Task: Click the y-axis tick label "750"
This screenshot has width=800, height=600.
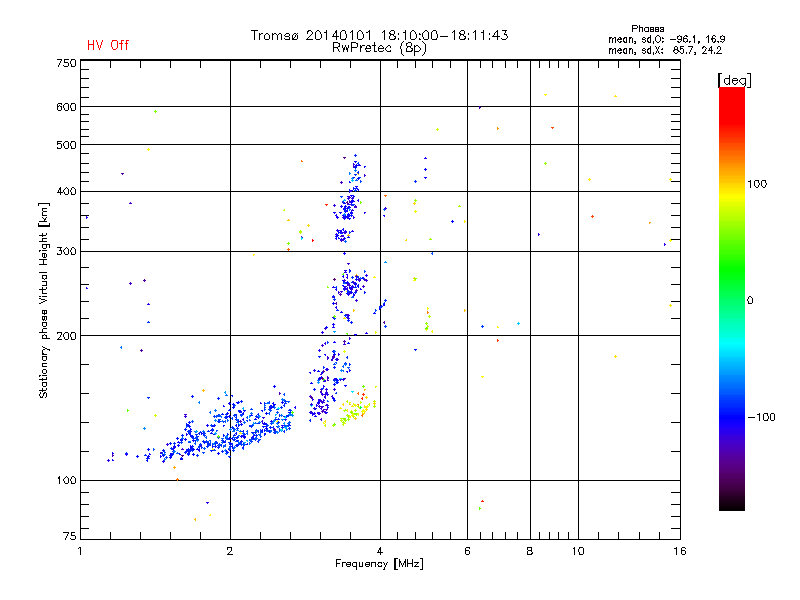Action: pos(66,63)
